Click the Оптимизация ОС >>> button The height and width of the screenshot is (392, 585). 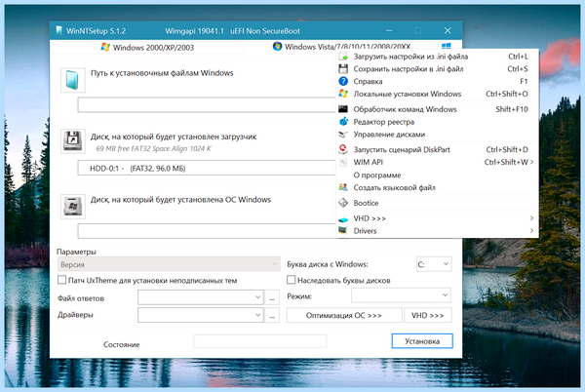pyautogui.click(x=344, y=315)
